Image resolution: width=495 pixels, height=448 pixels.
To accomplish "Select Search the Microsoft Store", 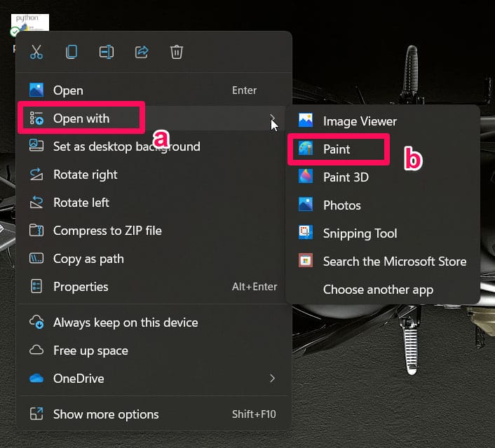I will coord(383,262).
